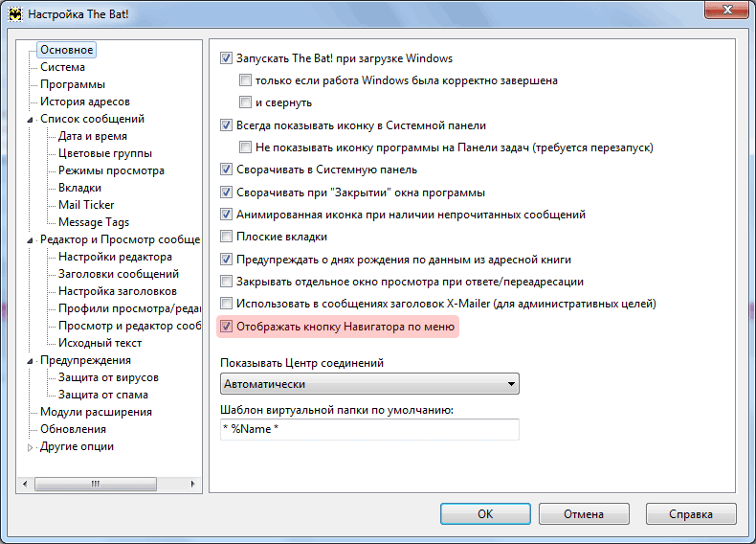The image size is (756, 544).
Task: Uncheck Запускать The Bat! при загрузке Windows
Action: point(226,58)
